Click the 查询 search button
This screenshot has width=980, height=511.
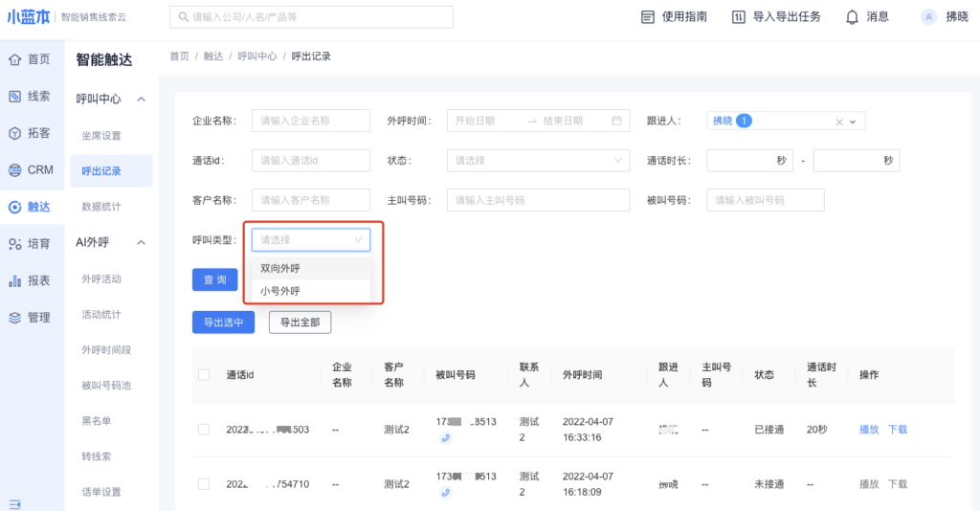214,279
